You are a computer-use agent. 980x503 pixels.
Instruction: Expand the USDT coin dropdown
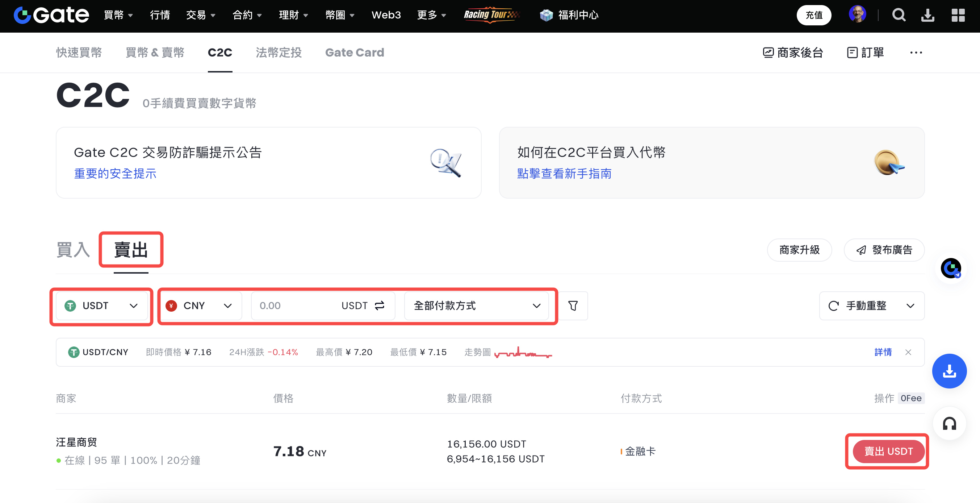coord(101,305)
